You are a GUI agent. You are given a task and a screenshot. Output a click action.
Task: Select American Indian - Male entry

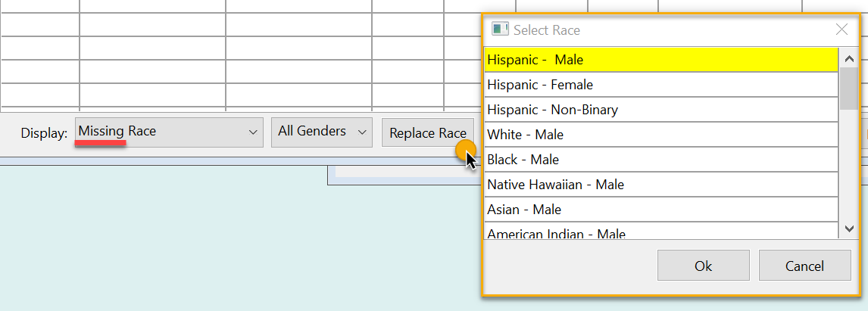pyautogui.click(x=660, y=232)
